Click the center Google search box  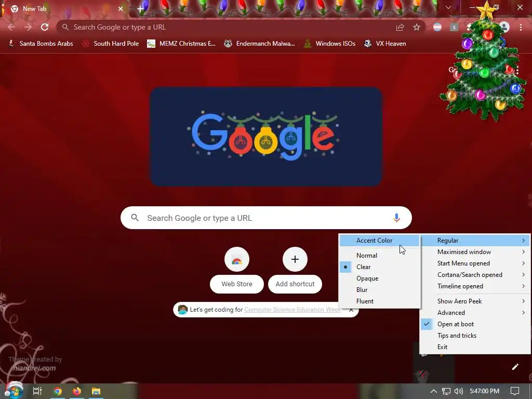click(266, 218)
